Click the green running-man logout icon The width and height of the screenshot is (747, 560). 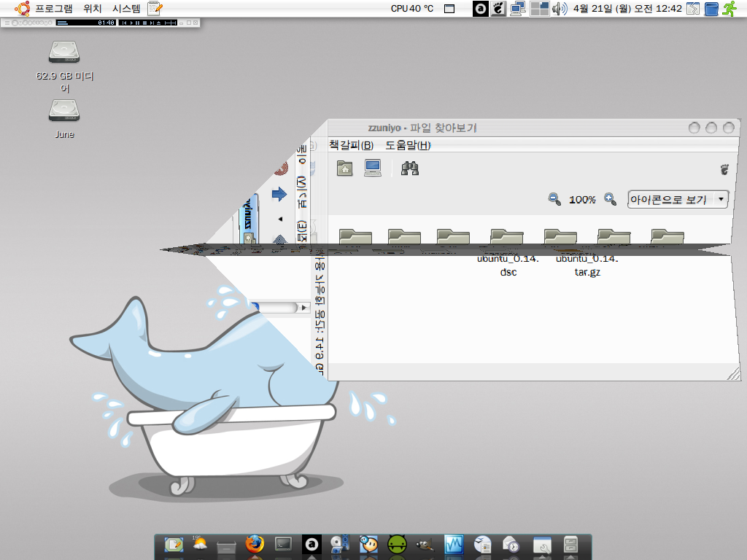coord(729,9)
